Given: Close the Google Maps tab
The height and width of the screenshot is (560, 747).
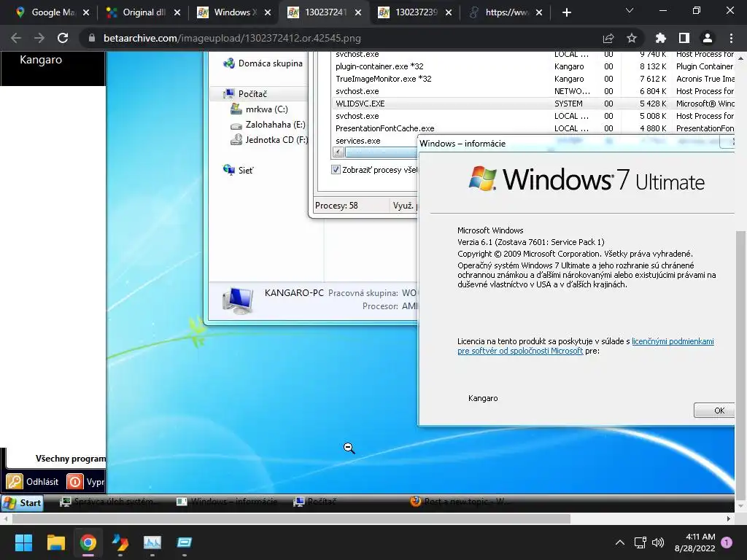Looking at the screenshot, I should (x=86, y=12).
